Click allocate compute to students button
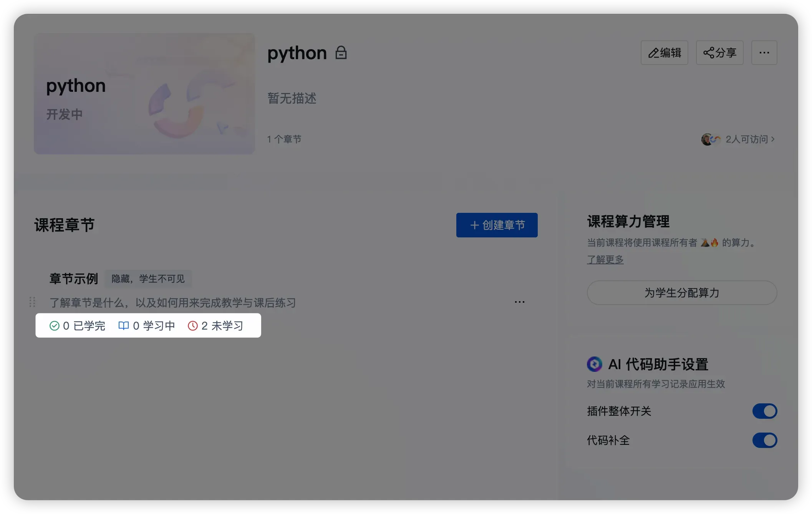Viewport: 812px width, 514px height. click(682, 293)
